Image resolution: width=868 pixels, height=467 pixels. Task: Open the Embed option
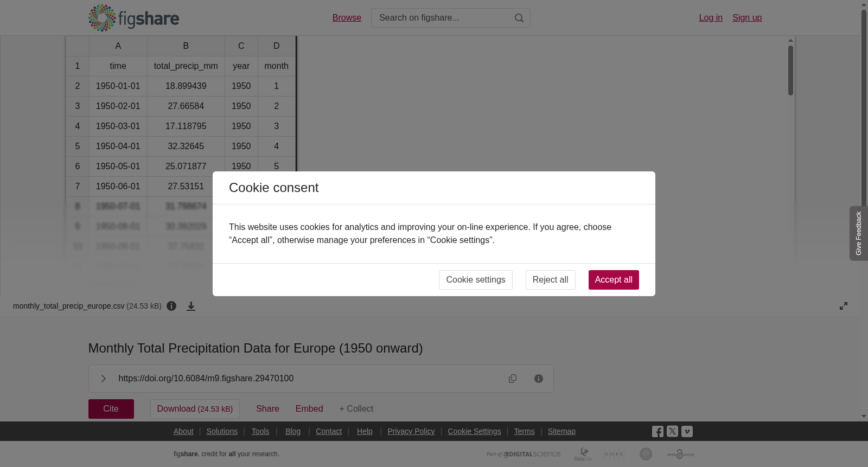(x=309, y=409)
